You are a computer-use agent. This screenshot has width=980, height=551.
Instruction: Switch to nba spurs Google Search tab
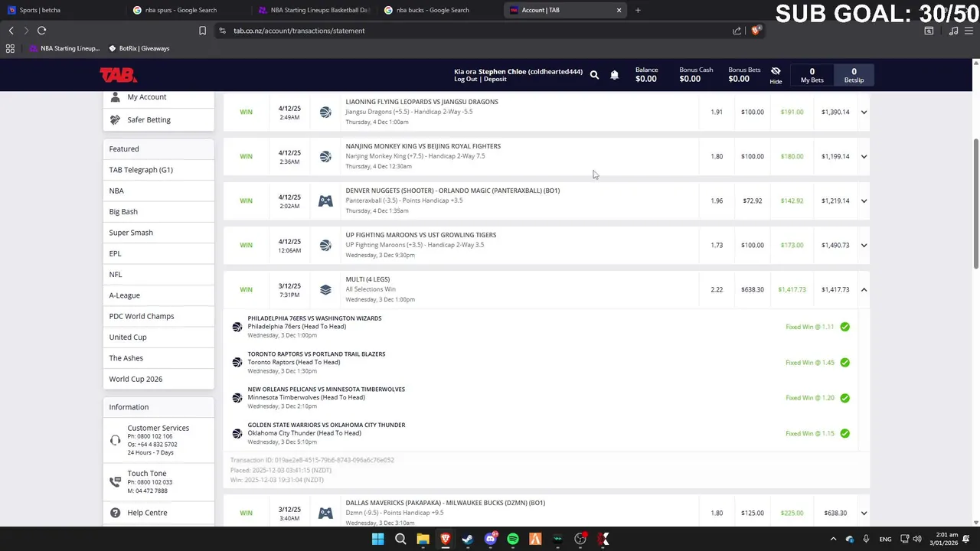[188, 10]
